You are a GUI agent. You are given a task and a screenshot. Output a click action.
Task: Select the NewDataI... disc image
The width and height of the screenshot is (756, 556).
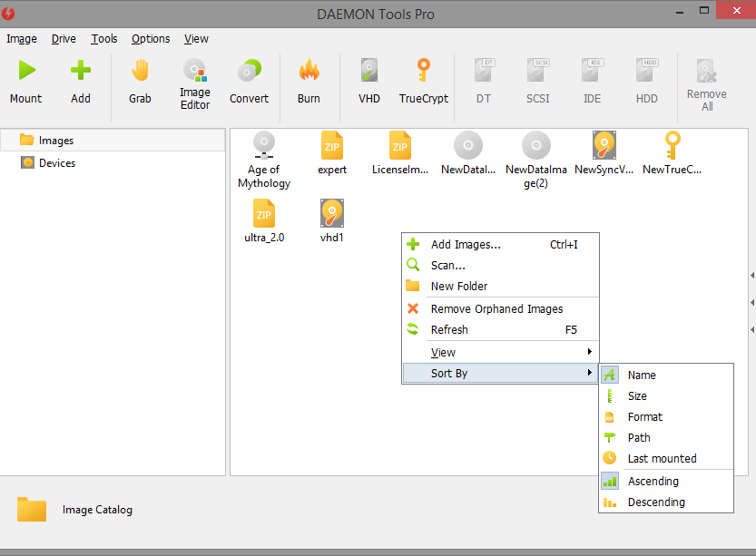tap(468, 153)
